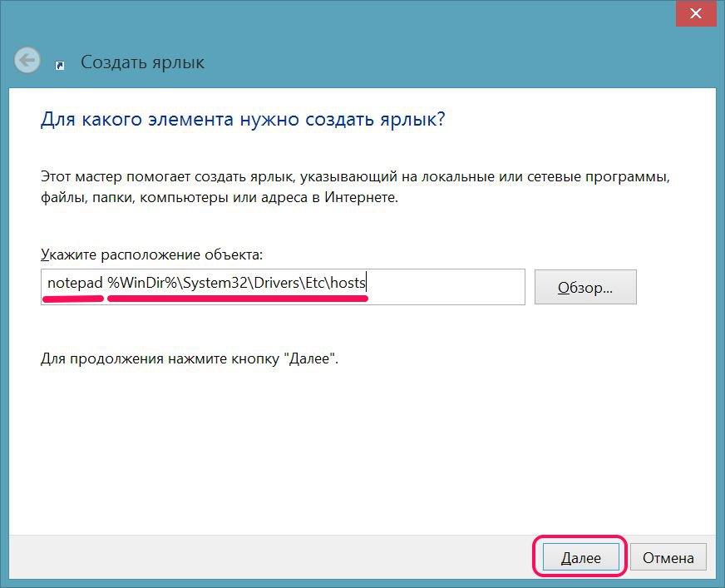This screenshot has width=725, height=588.
Task: Open the file browser with "Обзор..."
Action: 585,287
